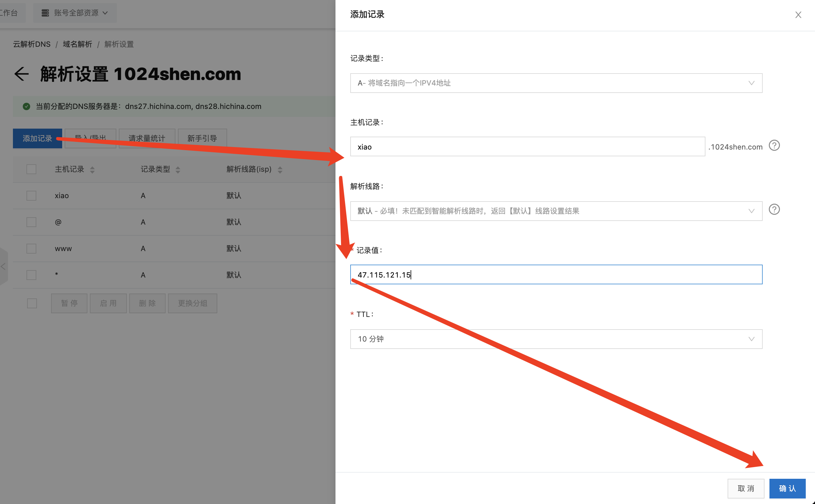Sort by 解析线路(isp) column arrows

[280, 170]
